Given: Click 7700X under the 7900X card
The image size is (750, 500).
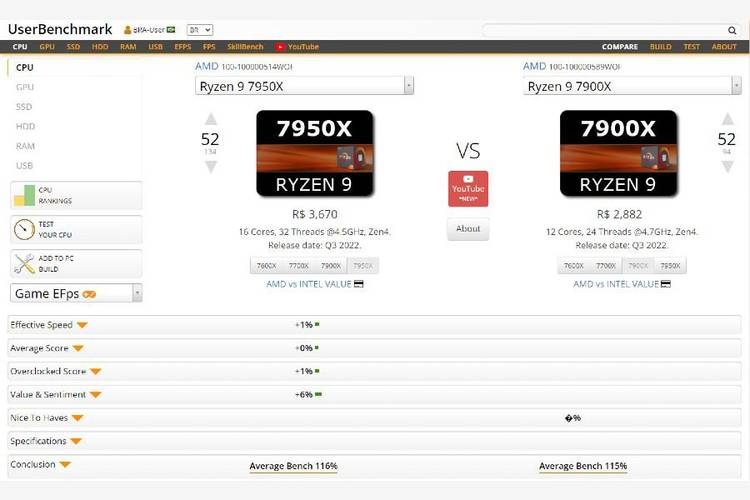Looking at the screenshot, I should (x=606, y=266).
